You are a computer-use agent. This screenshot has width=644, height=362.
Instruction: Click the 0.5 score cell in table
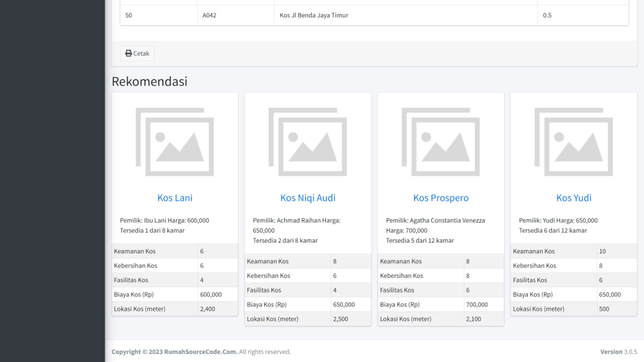[547, 15]
